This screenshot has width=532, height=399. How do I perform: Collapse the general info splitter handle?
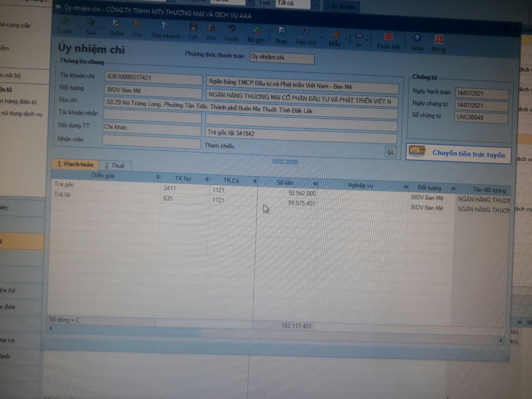coord(285,162)
